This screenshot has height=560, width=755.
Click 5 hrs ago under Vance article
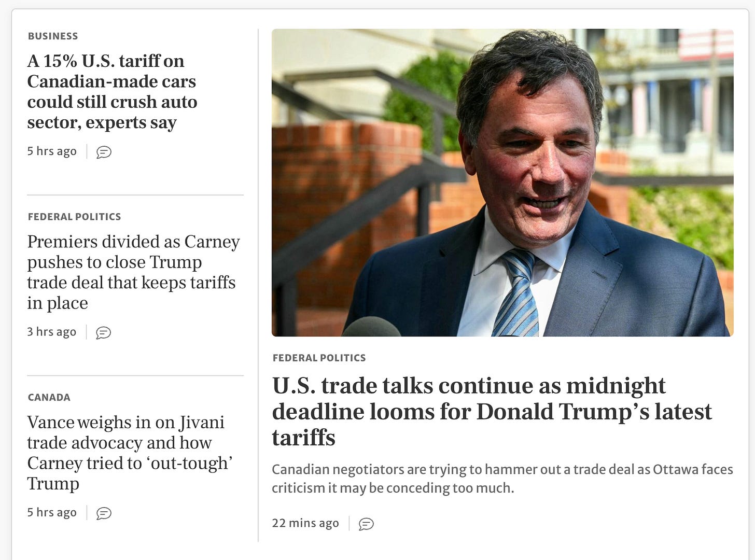pos(52,512)
